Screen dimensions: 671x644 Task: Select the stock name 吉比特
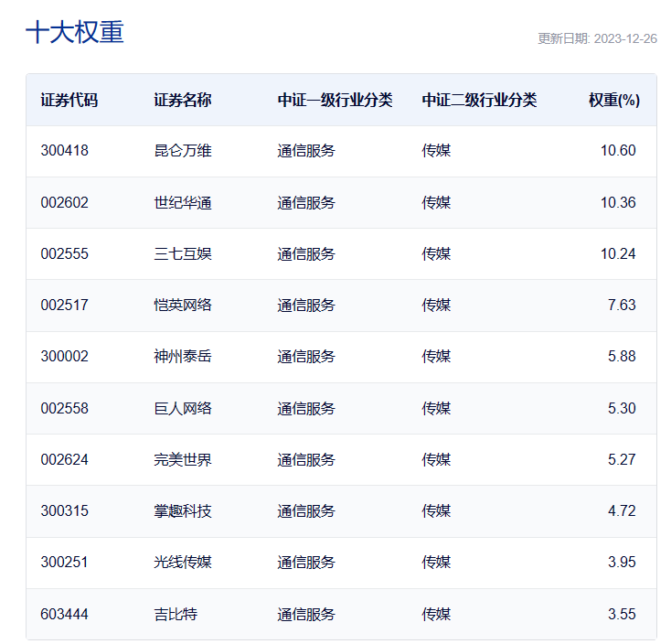176,615
